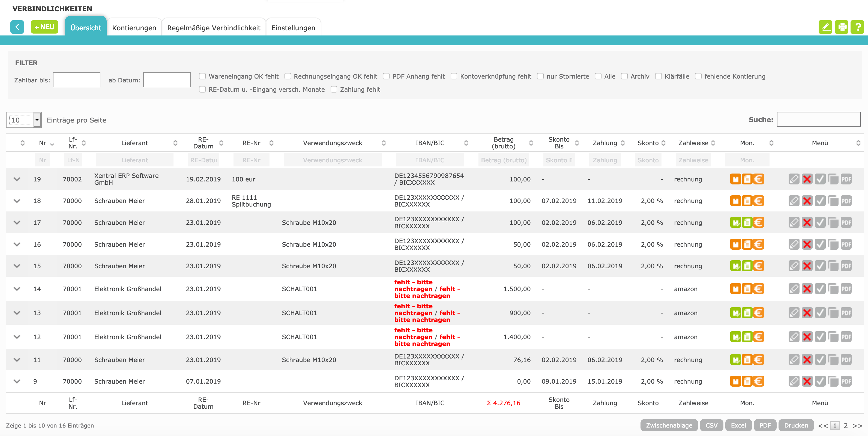The width and height of the screenshot is (868, 436).
Task: Delete entry 18 with the red X icon
Action: point(807,201)
